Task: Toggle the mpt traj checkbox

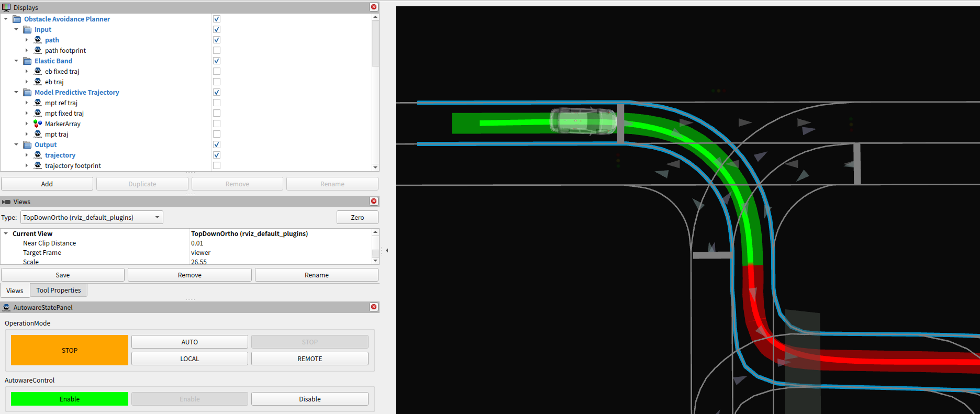Action: click(217, 134)
